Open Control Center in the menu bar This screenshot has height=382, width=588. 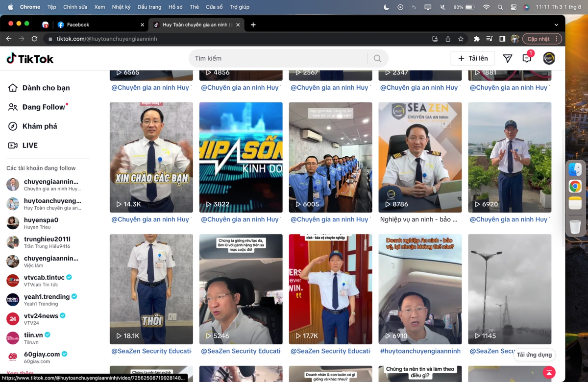coord(514,7)
